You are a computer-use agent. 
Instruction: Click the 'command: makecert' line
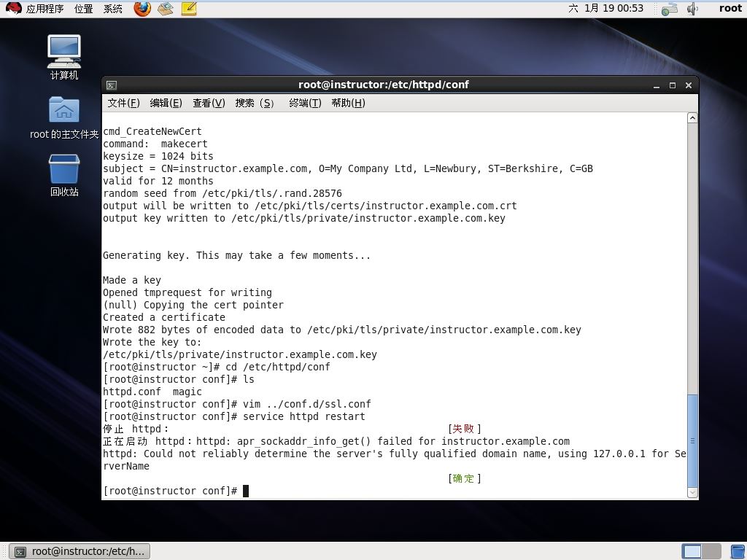coord(155,144)
